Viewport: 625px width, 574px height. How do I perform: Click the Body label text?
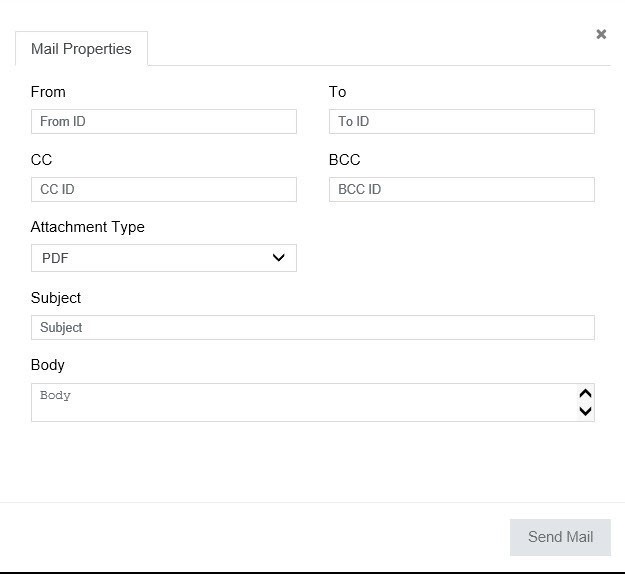pyautogui.click(x=47, y=365)
